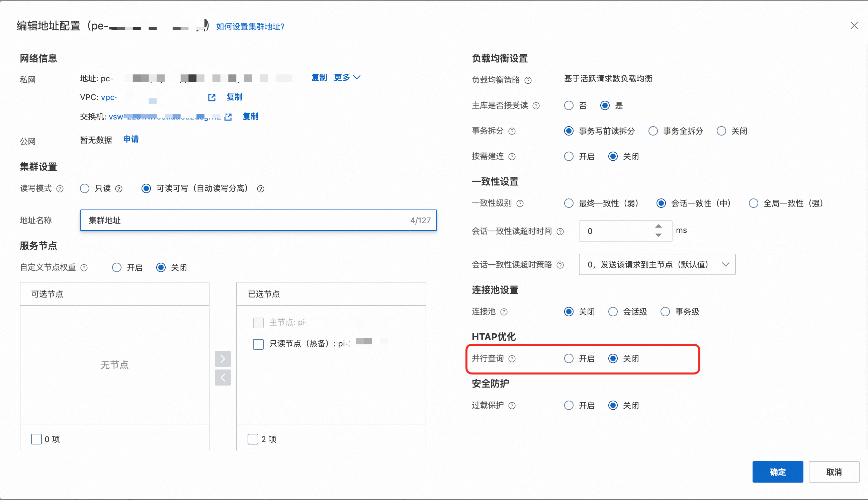Click help icon beside 负载均衡策略

point(528,80)
